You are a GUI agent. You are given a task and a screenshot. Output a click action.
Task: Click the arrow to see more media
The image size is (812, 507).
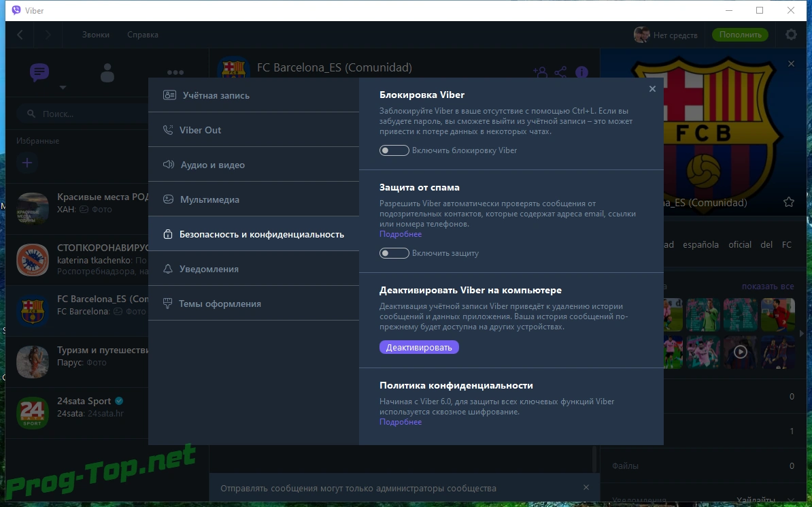[x=802, y=333]
